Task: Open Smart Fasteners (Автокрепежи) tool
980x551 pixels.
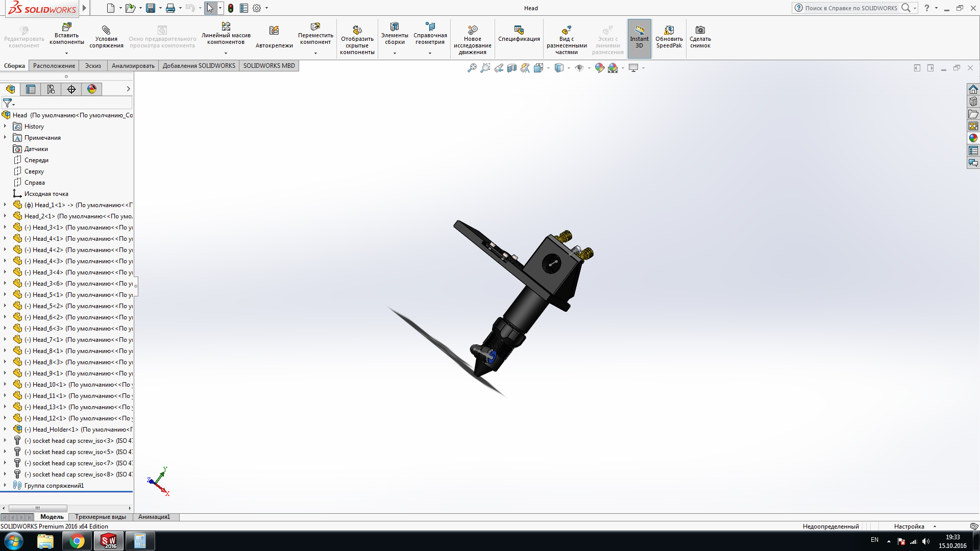Action: pos(274,31)
